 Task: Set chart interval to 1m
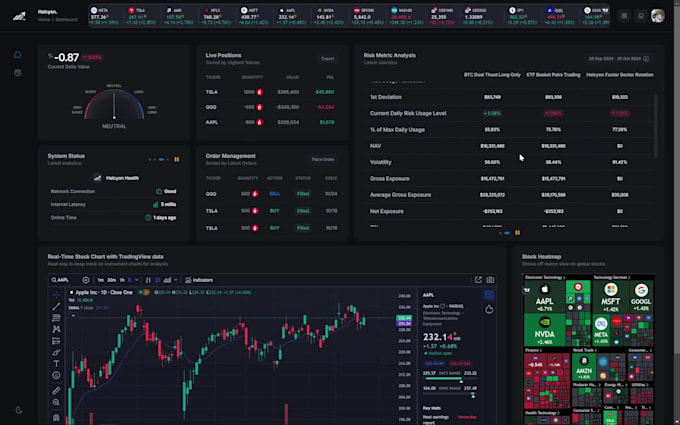click(101, 280)
